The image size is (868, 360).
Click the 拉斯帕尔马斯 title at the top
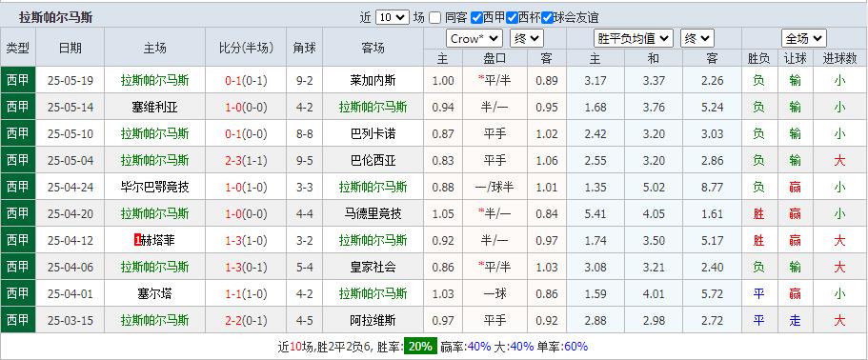pyautogui.click(x=55, y=18)
